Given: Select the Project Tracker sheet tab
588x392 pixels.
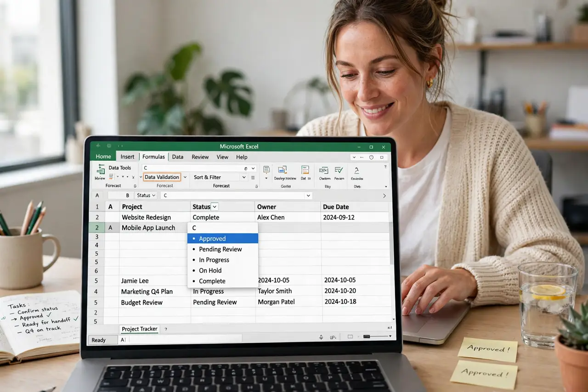Looking at the screenshot, I should point(140,329).
